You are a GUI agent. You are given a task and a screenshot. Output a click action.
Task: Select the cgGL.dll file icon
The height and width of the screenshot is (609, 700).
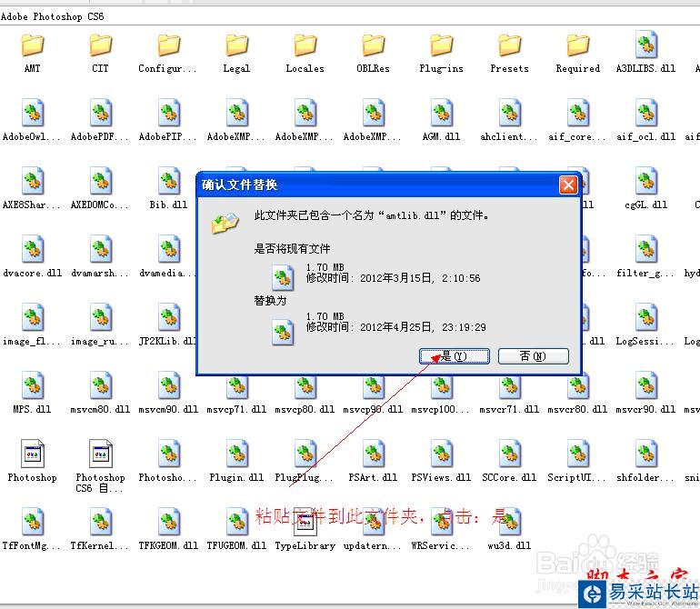point(646,181)
